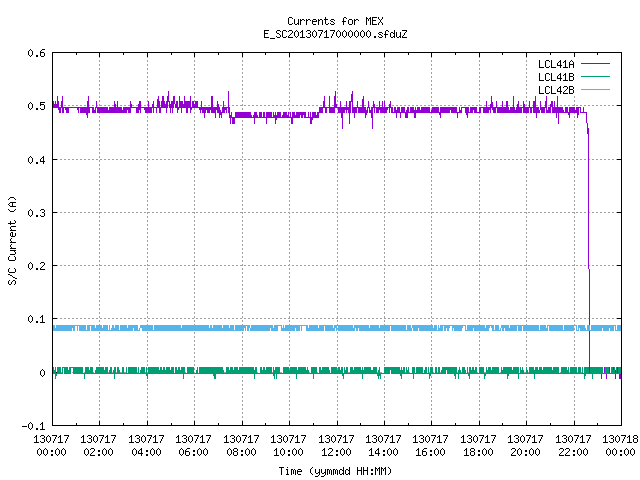Viewport: 640px width, 480px height.
Task: Click the 0.5 y-axis tick label
Action: 36,106
